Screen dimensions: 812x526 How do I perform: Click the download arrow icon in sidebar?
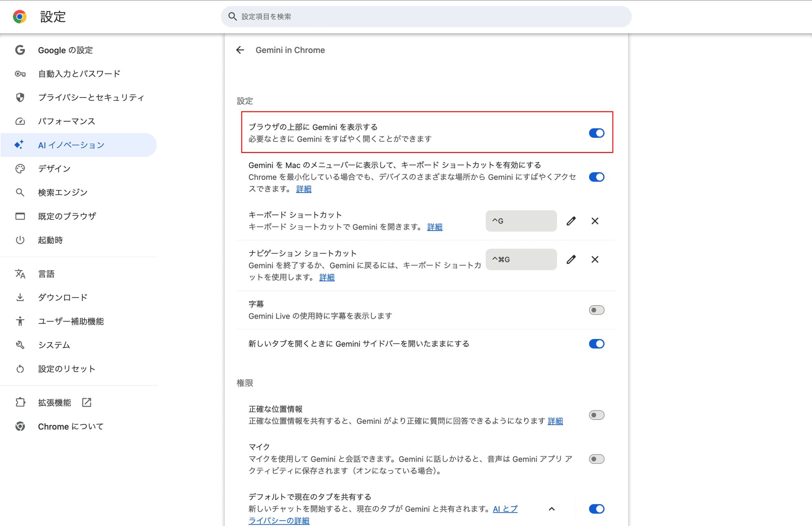(x=20, y=297)
